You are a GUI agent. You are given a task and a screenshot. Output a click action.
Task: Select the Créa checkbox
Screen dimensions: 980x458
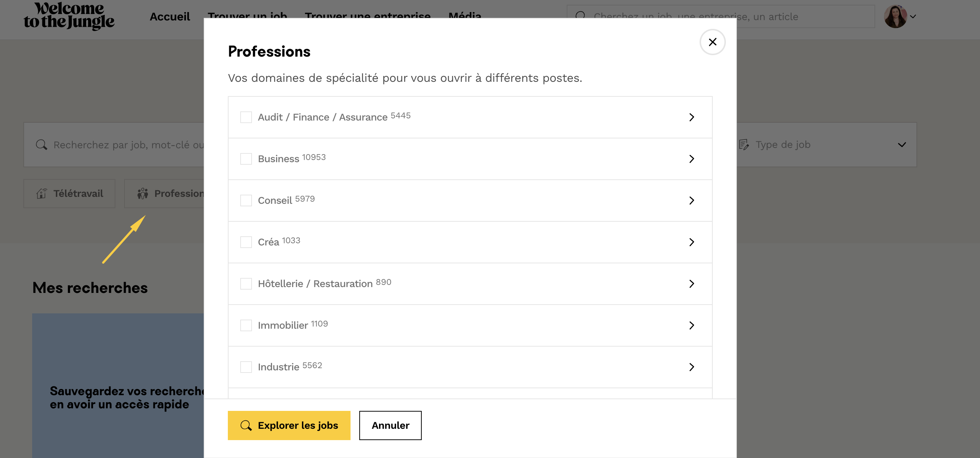pyautogui.click(x=246, y=242)
